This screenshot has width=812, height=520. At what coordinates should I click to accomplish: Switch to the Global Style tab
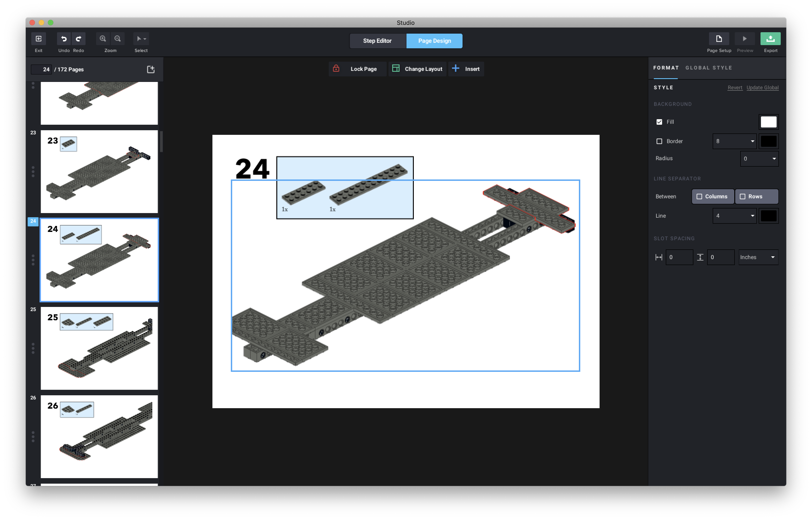pyautogui.click(x=709, y=68)
